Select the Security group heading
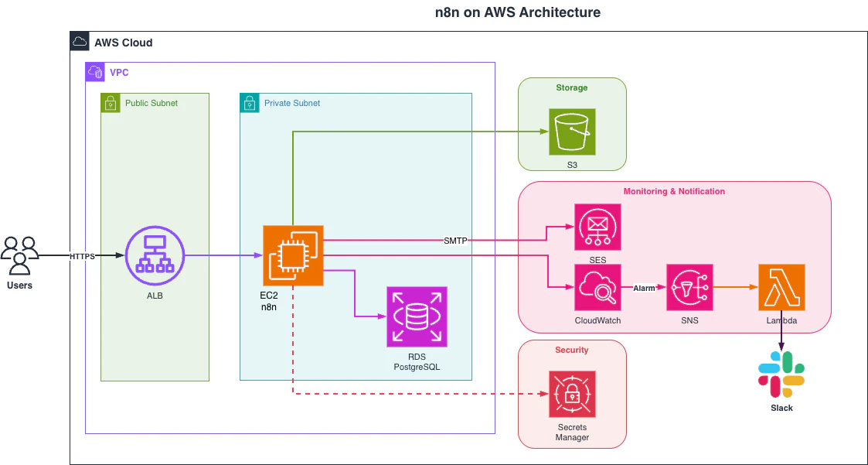 572,350
